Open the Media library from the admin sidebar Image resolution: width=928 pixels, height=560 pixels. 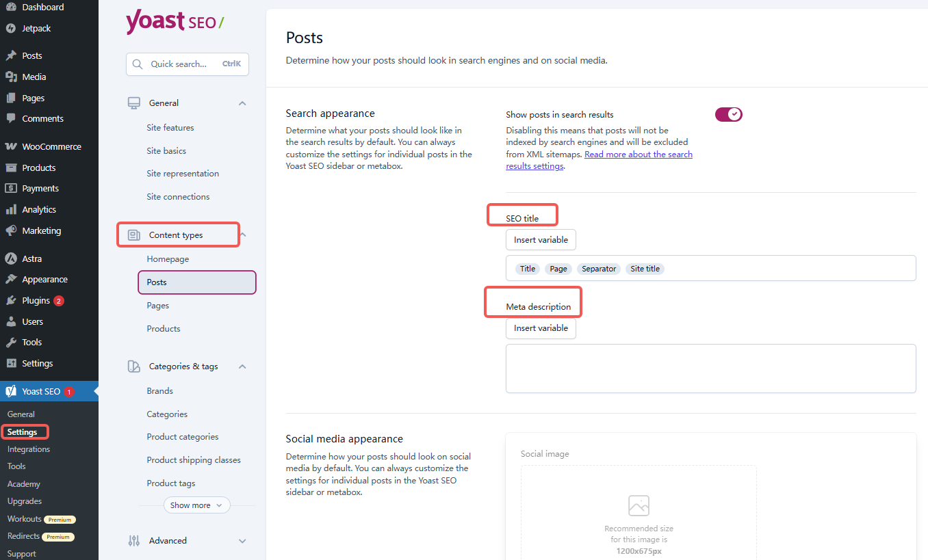(14, 77)
